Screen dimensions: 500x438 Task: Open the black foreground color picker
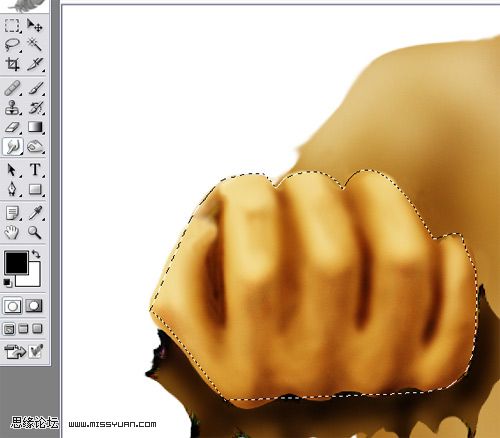click(16, 262)
